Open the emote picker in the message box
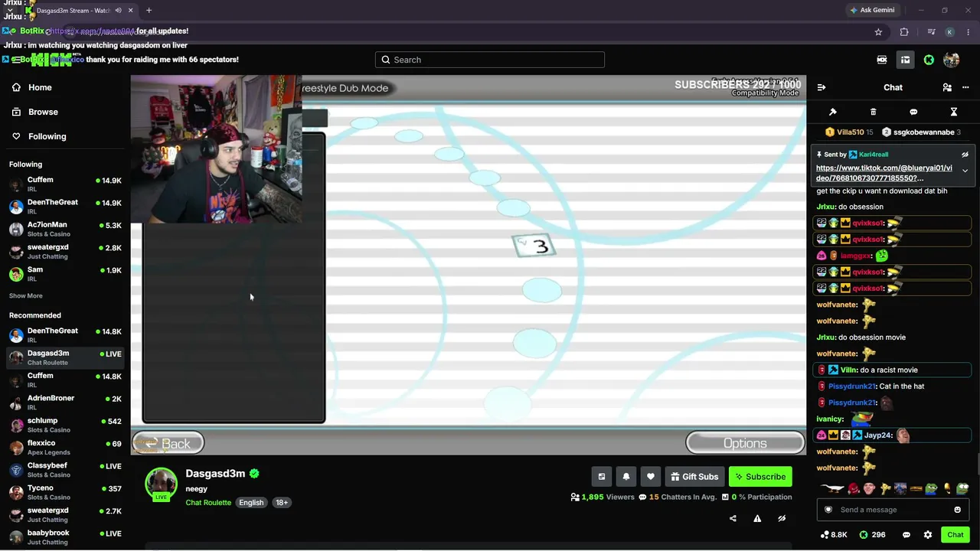This screenshot has height=551, width=980. tap(957, 510)
